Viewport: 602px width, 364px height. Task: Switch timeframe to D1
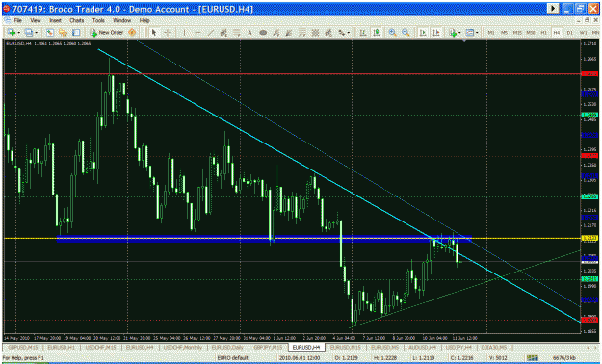570,33
